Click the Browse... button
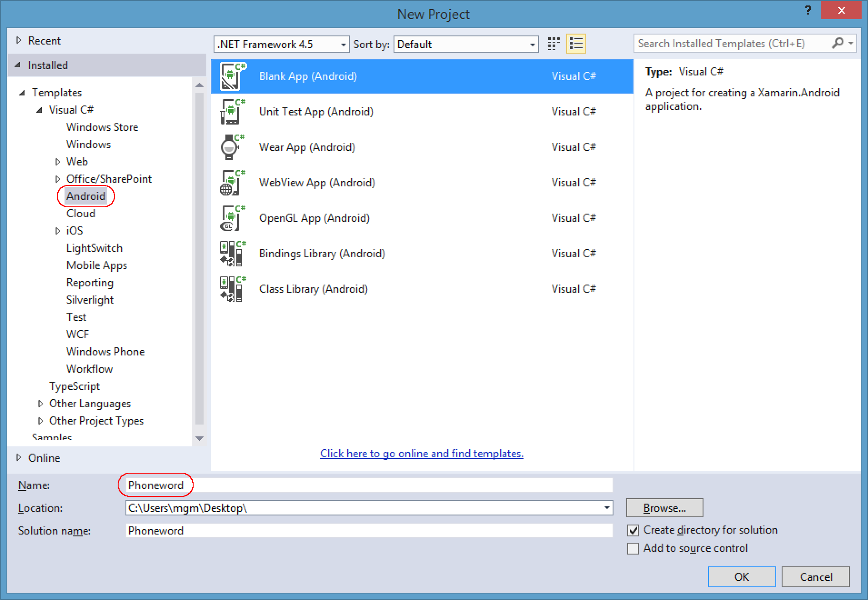The width and height of the screenshot is (868, 600). point(664,508)
